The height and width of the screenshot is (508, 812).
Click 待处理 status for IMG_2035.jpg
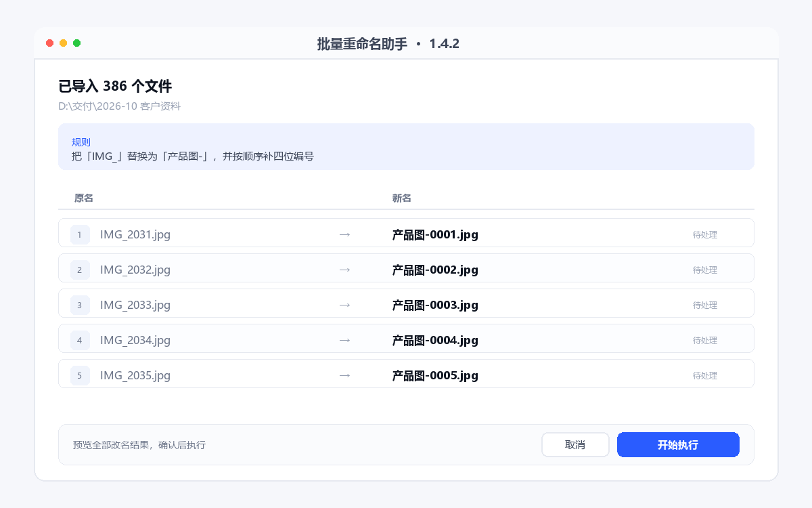(x=704, y=376)
